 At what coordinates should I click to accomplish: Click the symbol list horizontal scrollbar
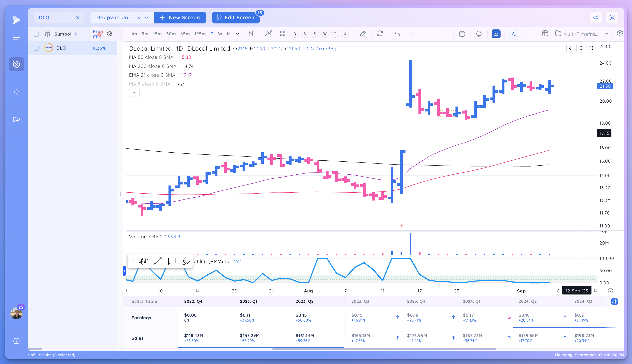[x=35, y=349]
